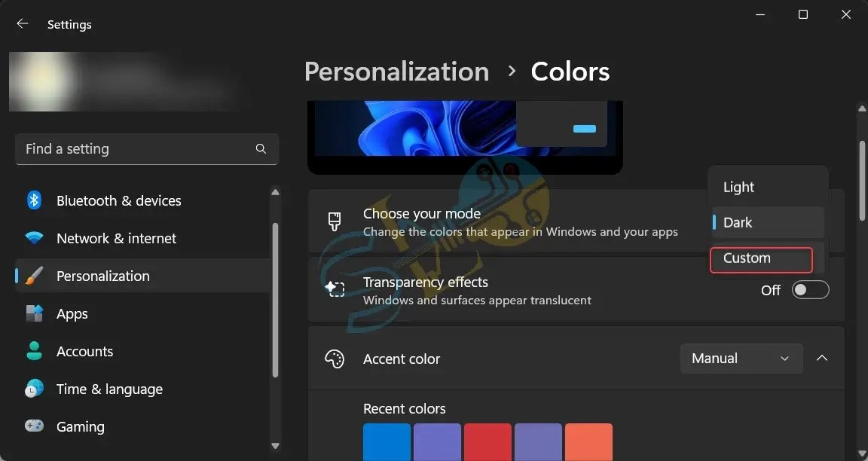
Task: Open Time & language settings
Action: [x=142, y=389]
